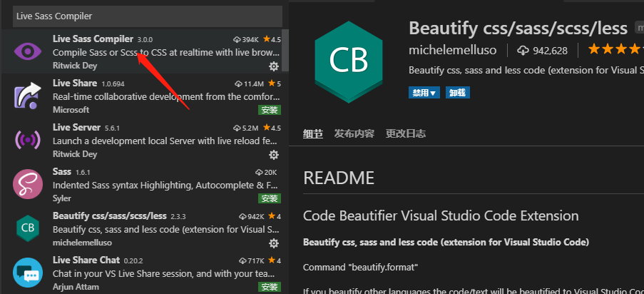Select Live Share extension title
This screenshot has width=644, height=294.
(75, 83)
